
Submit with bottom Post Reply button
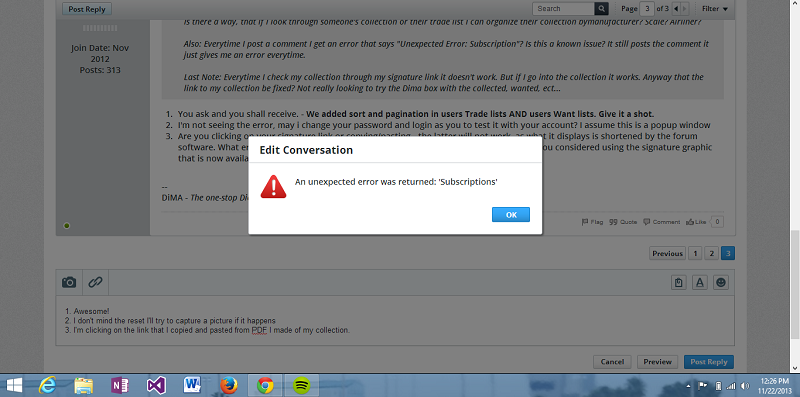(709, 362)
